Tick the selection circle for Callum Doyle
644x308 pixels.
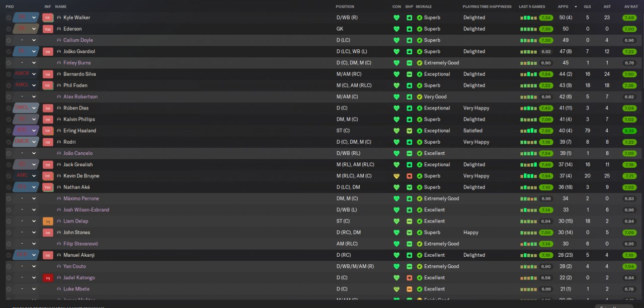click(x=9, y=40)
